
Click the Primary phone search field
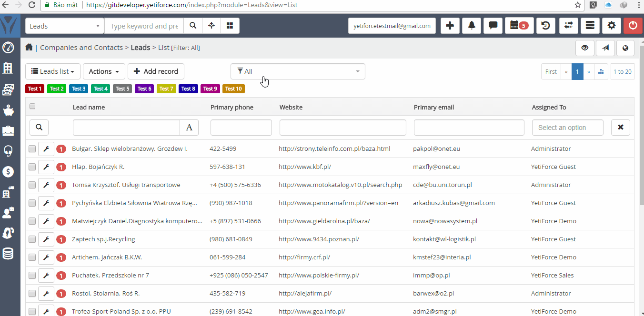[x=241, y=127]
